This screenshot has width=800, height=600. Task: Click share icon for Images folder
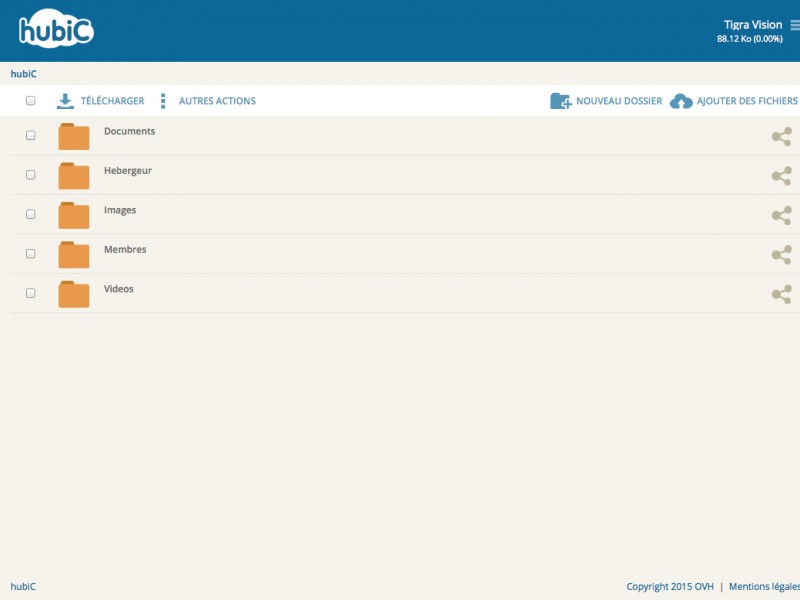[x=781, y=215]
